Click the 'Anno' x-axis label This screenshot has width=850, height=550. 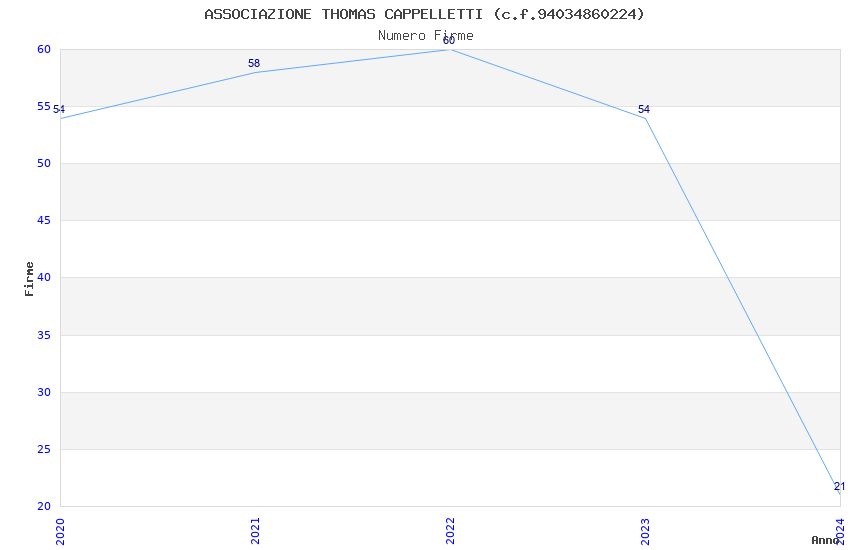tap(825, 540)
